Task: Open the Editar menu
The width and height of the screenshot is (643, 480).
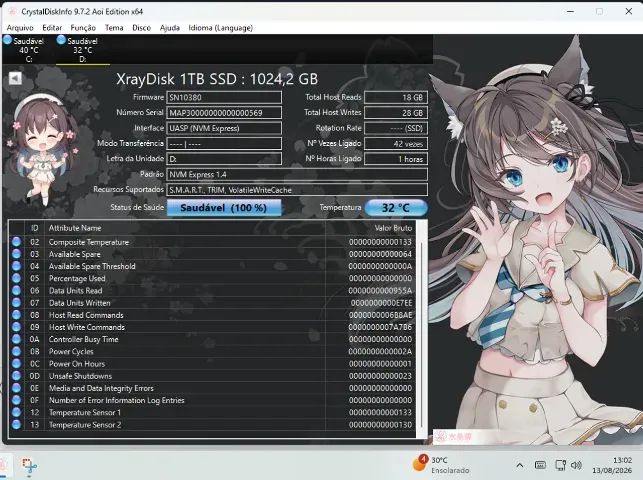Action: pos(52,28)
